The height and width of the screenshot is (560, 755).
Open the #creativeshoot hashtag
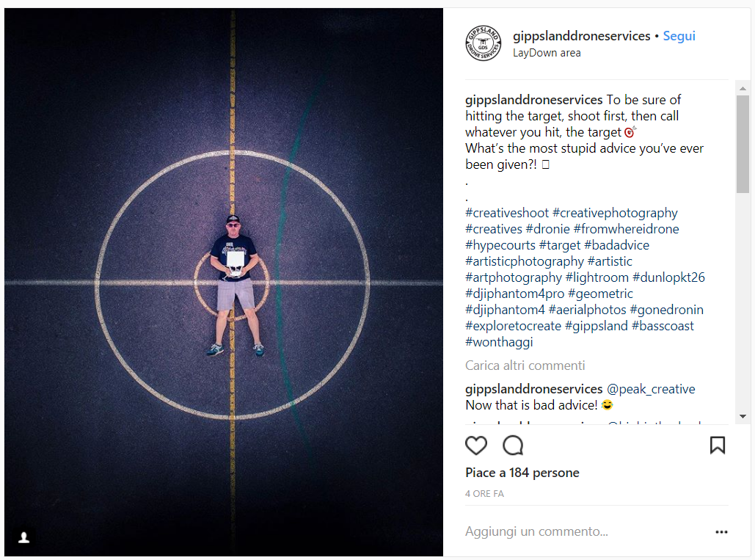click(507, 213)
